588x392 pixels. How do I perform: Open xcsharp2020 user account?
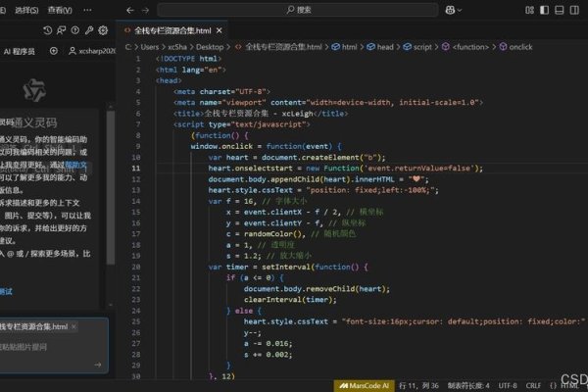pyautogui.click(x=92, y=51)
